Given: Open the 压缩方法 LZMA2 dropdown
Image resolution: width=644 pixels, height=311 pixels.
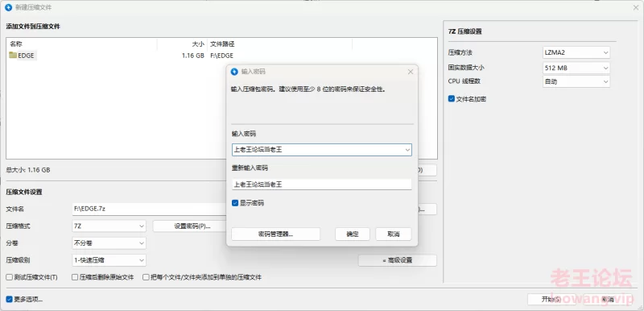Looking at the screenshot, I should [576, 52].
